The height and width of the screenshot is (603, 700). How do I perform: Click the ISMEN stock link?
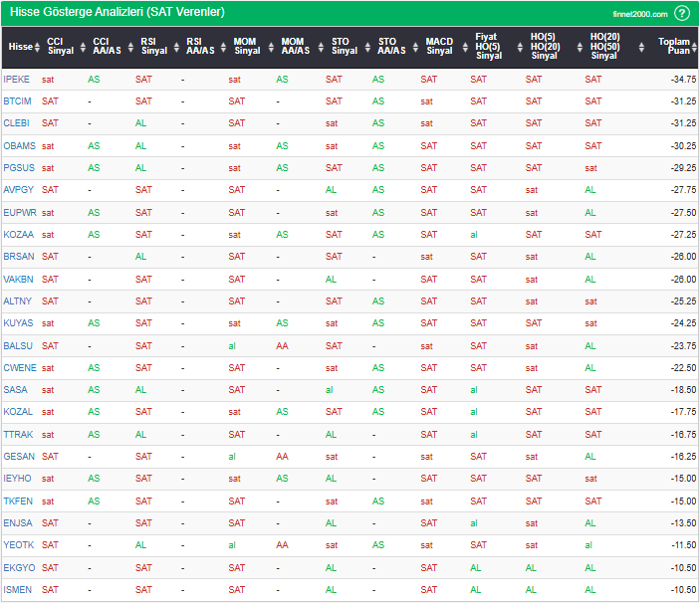point(18,589)
